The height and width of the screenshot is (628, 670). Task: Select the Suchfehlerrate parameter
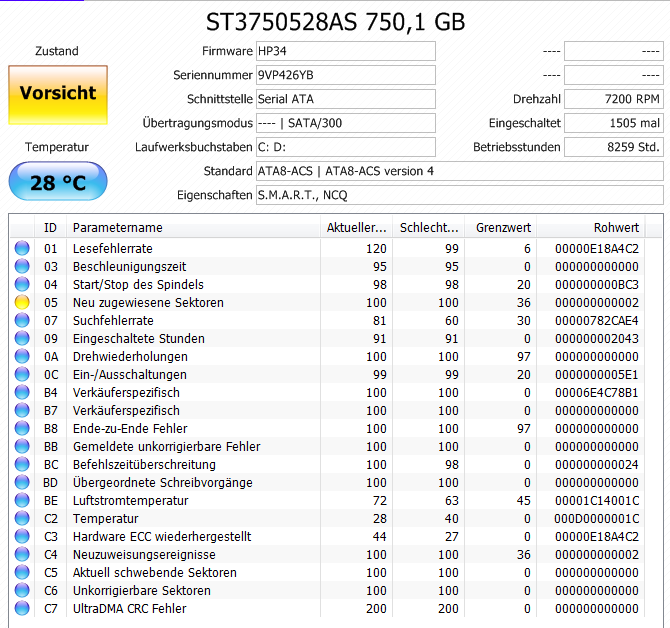tap(113, 320)
